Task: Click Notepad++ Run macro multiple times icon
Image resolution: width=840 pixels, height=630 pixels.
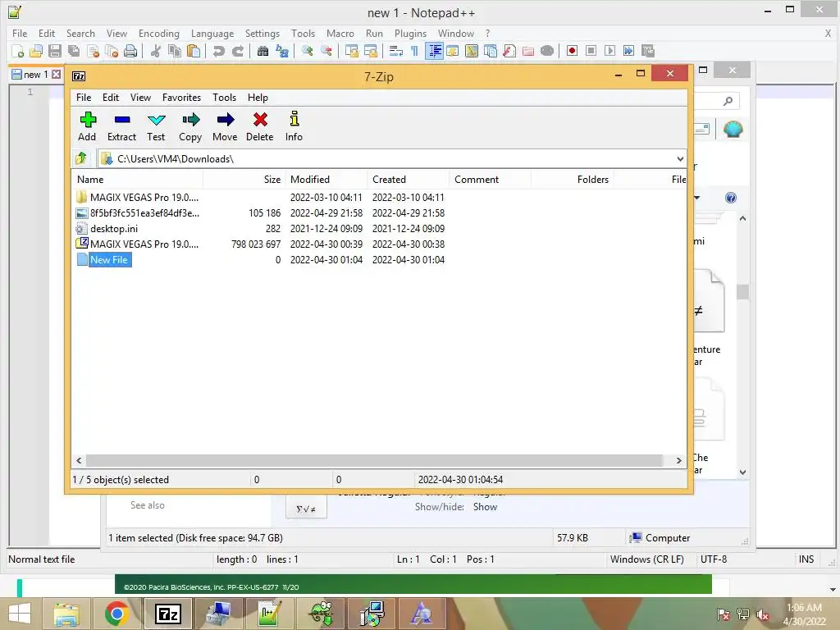Action: click(629, 51)
